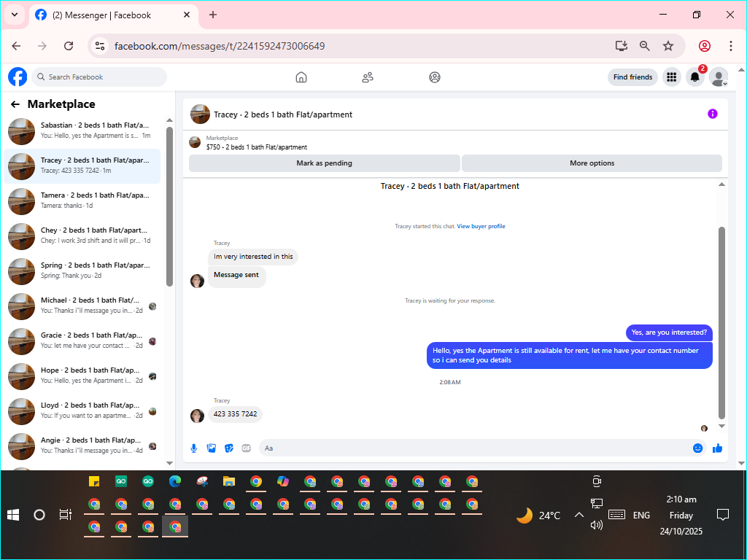
Task: Open Task View in the taskbar
Action: (x=65, y=515)
